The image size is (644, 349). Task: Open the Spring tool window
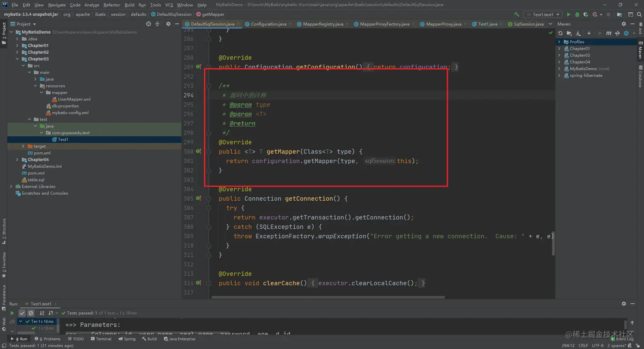click(127, 339)
